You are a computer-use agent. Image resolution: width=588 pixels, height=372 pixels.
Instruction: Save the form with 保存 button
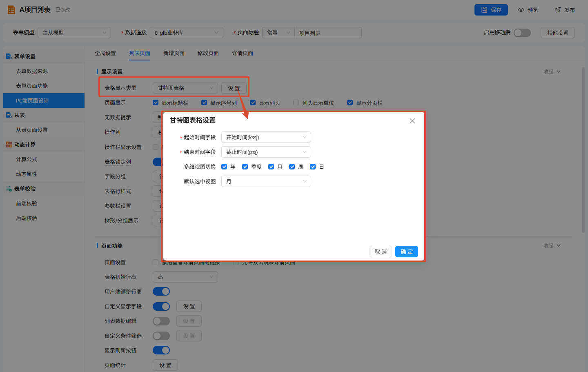pos(491,10)
